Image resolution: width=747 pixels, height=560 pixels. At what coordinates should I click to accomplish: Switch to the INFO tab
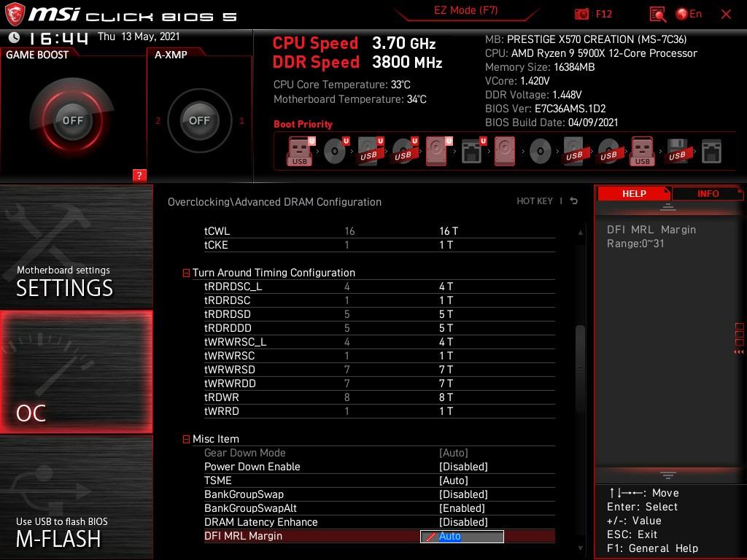[x=708, y=193]
